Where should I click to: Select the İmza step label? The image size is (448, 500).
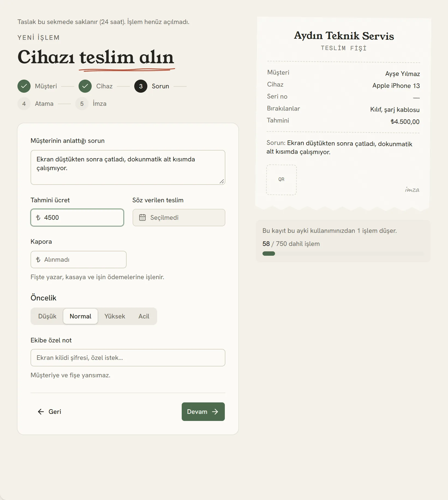[100, 104]
